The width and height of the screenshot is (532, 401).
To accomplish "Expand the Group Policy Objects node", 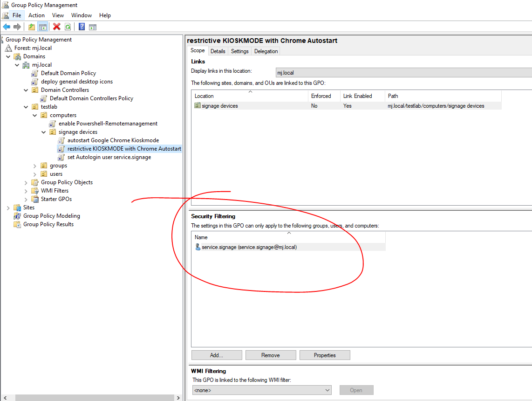I will click(26, 183).
